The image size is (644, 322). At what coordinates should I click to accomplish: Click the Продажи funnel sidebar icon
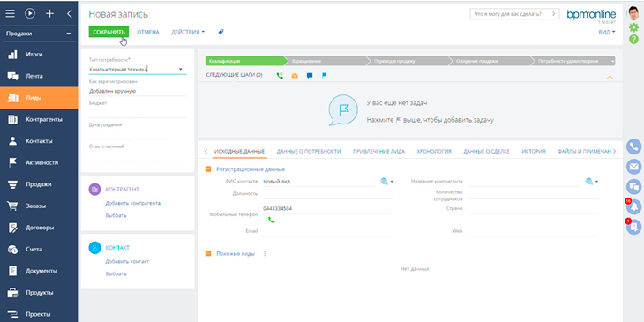12,184
